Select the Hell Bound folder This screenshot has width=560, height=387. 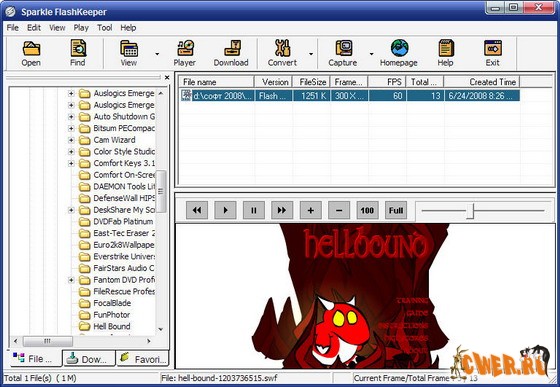pyautogui.click(x=112, y=326)
